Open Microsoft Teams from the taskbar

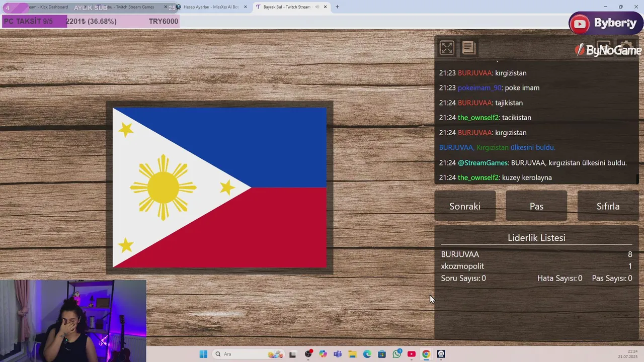click(x=338, y=354)
